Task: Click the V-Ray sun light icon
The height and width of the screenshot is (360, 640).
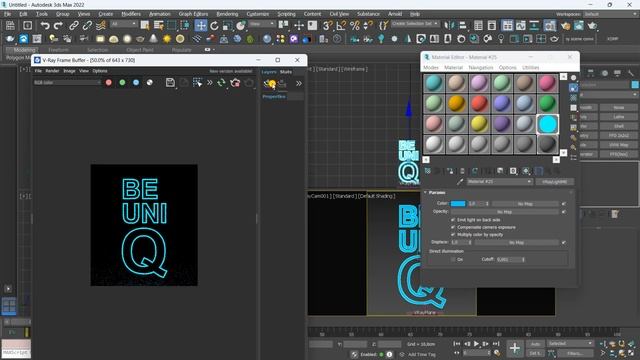Action: (x=167, y=39)
